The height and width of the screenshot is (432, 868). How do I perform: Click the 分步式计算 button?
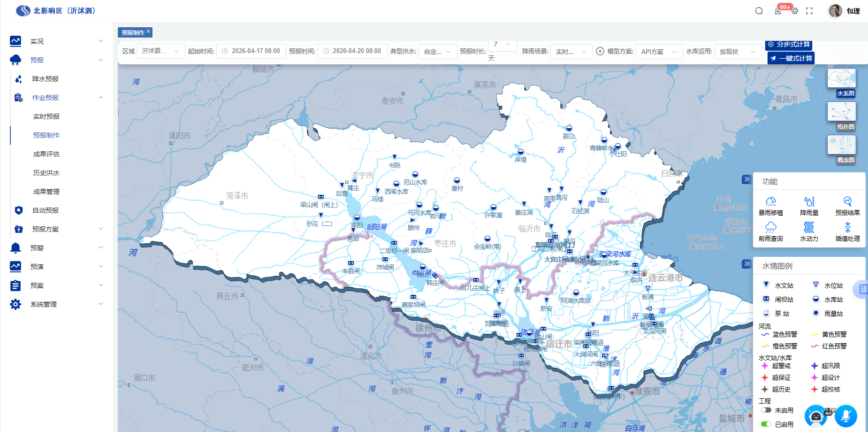point(789,45)
